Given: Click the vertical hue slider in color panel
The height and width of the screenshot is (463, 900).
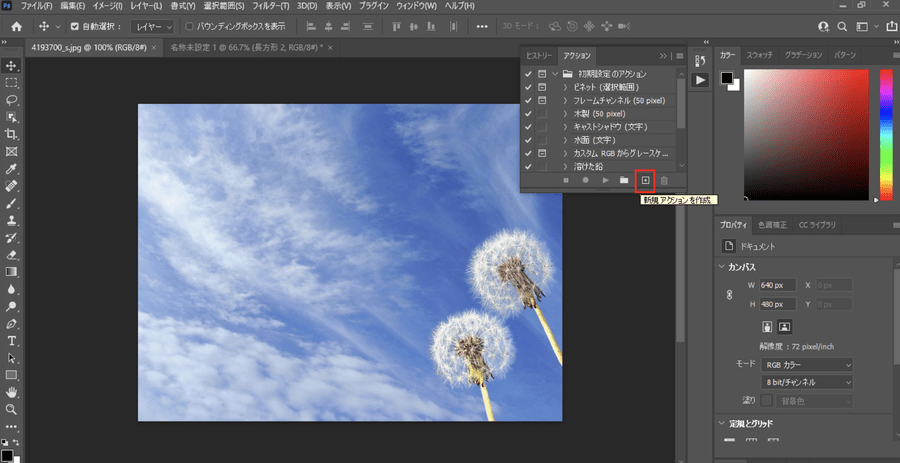Looking at the screenshot, I should click(x=885, y=135).
